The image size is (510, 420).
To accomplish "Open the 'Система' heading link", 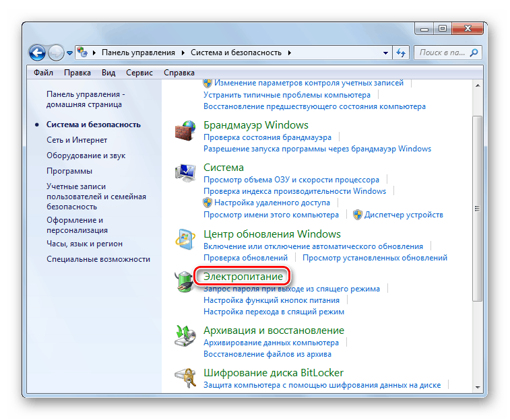I will pos(224,168).
